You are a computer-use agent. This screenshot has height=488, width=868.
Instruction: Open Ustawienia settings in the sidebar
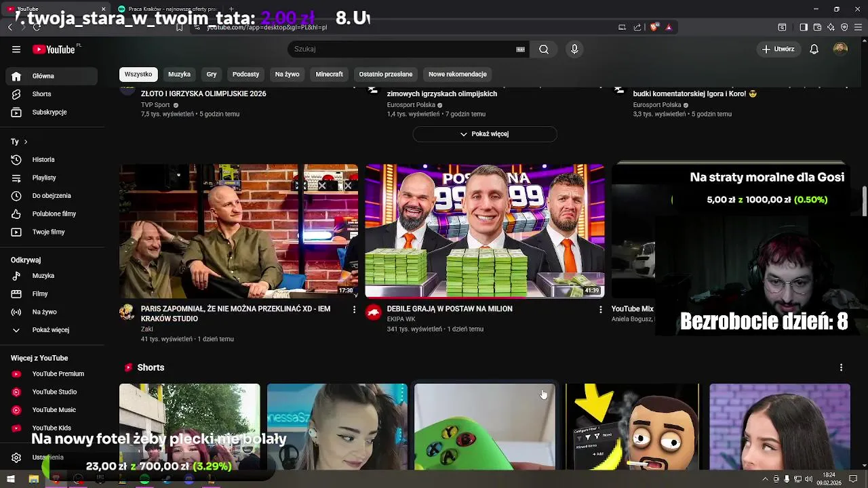(52, 457)
